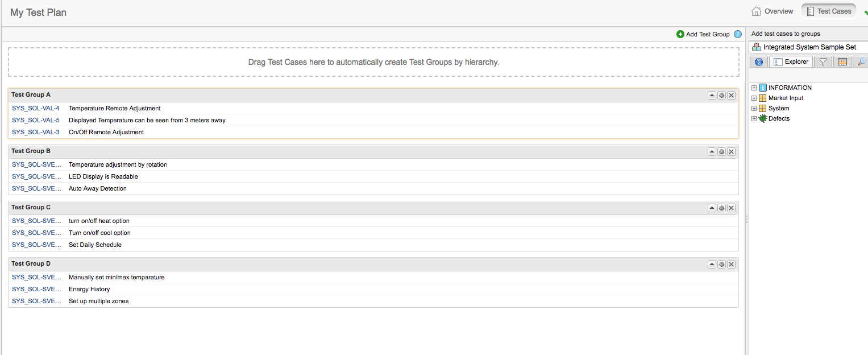Collapse Test Group A with arrow button
The width and height of the screenshot is (868, 355).
pos(712,96)
